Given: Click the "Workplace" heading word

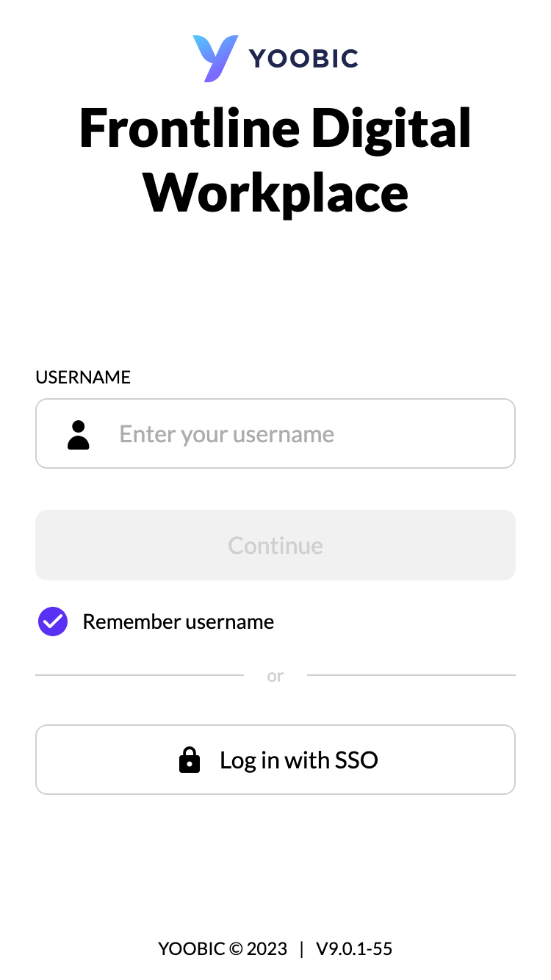Looking at the screenshot, I should coord(275,191).
